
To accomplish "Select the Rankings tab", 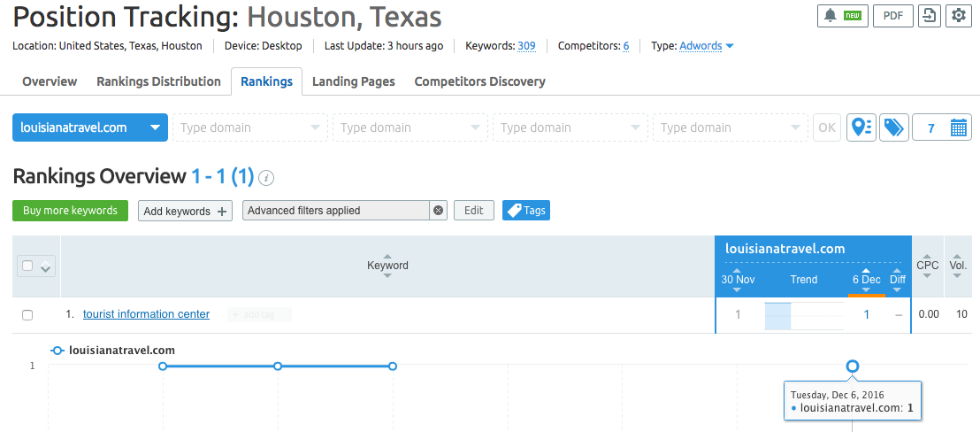I will 267,81.
